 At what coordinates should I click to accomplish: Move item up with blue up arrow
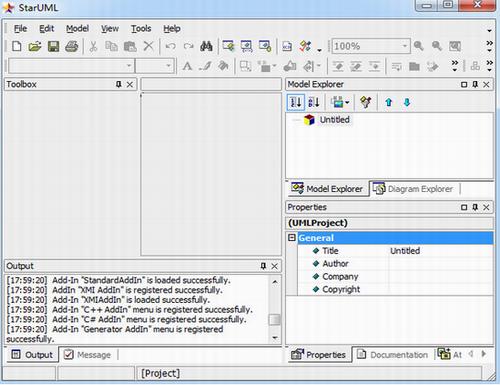389,102
